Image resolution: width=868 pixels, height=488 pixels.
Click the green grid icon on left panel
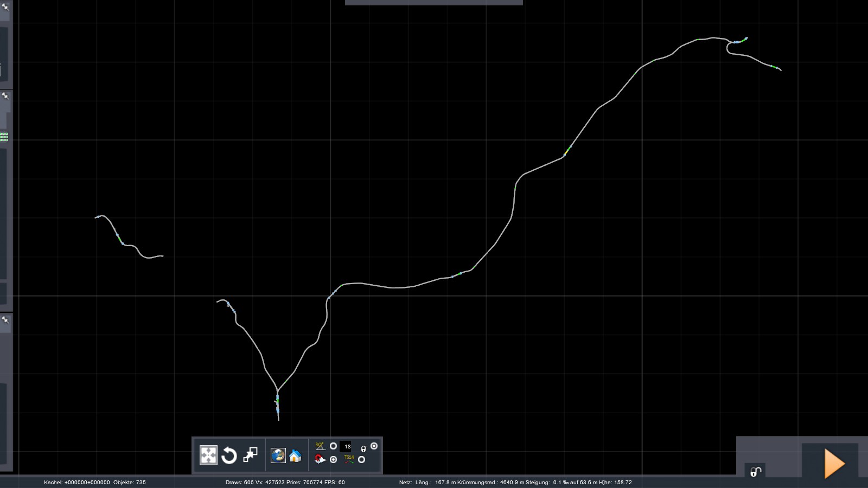(x=4, y=137)
